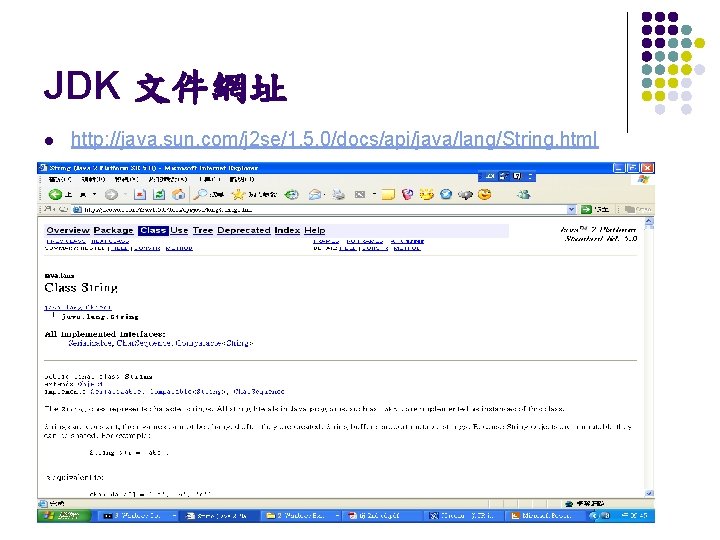Viewport: 720px width, 540px height.
Task: Click the grey Forward arrow button
Action: (111, 195)
